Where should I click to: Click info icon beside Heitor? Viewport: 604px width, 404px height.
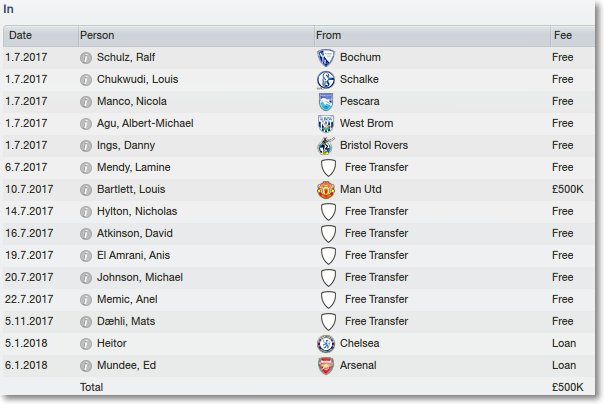coord(86,344)
